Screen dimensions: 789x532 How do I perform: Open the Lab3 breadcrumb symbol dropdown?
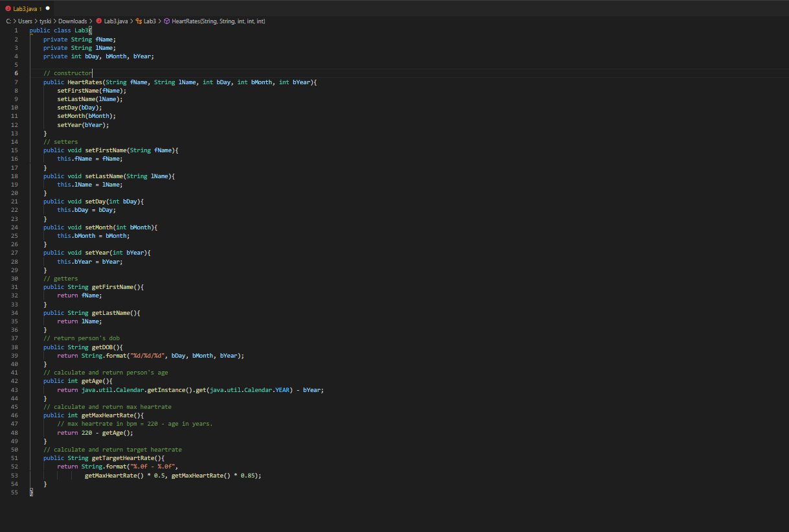[x=151, y=21]
